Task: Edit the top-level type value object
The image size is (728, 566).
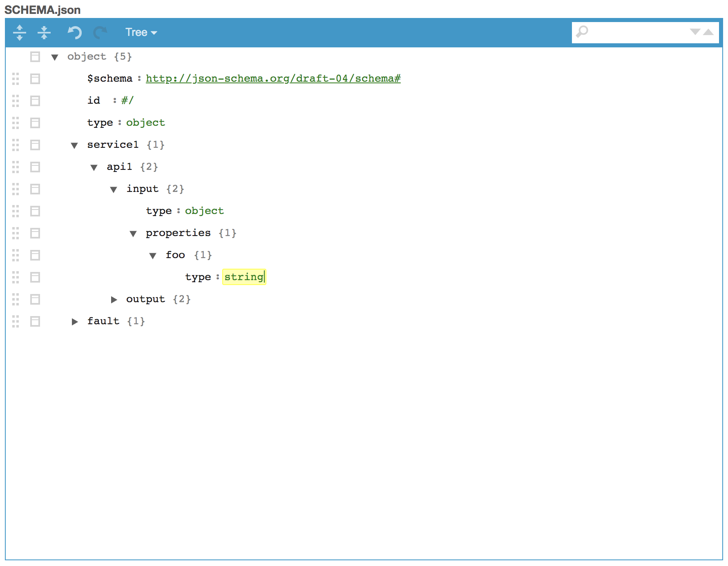Action: pos(145,123)
